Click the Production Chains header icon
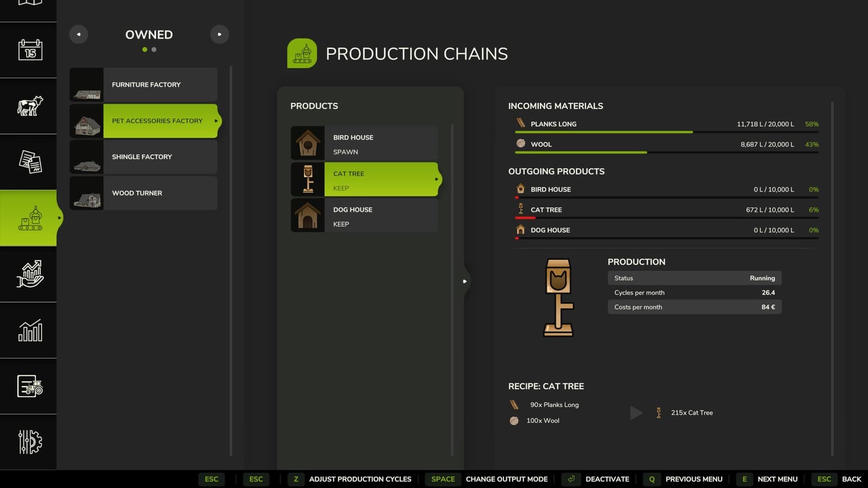The width and height of the screenshot is (868, 488). [x=302, y=53]
